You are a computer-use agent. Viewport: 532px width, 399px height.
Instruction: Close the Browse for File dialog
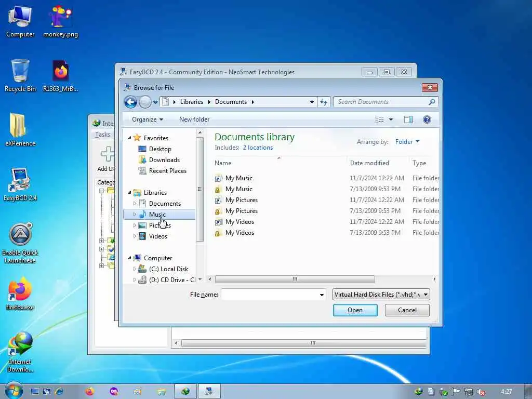tap(430, 87)
